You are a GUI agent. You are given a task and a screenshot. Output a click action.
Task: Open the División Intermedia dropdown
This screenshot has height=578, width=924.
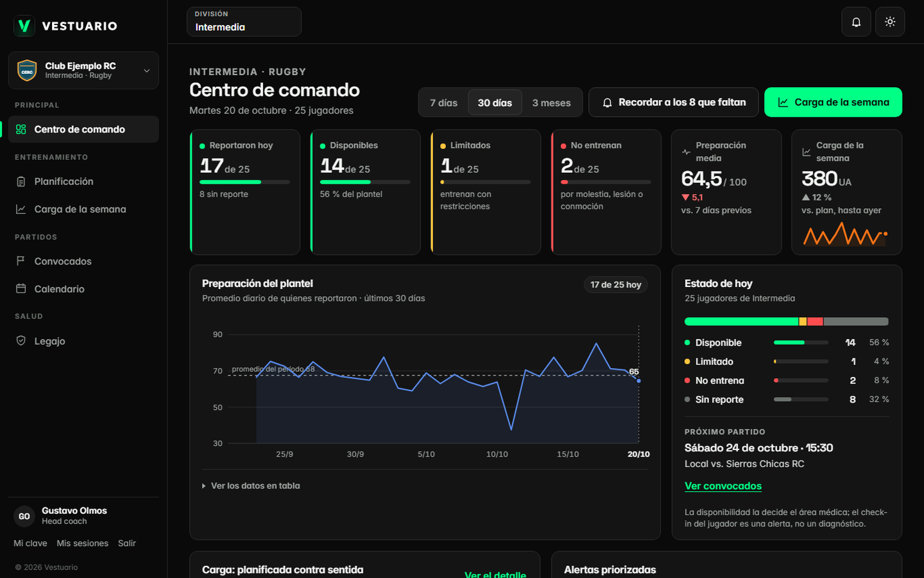(244, 22)
